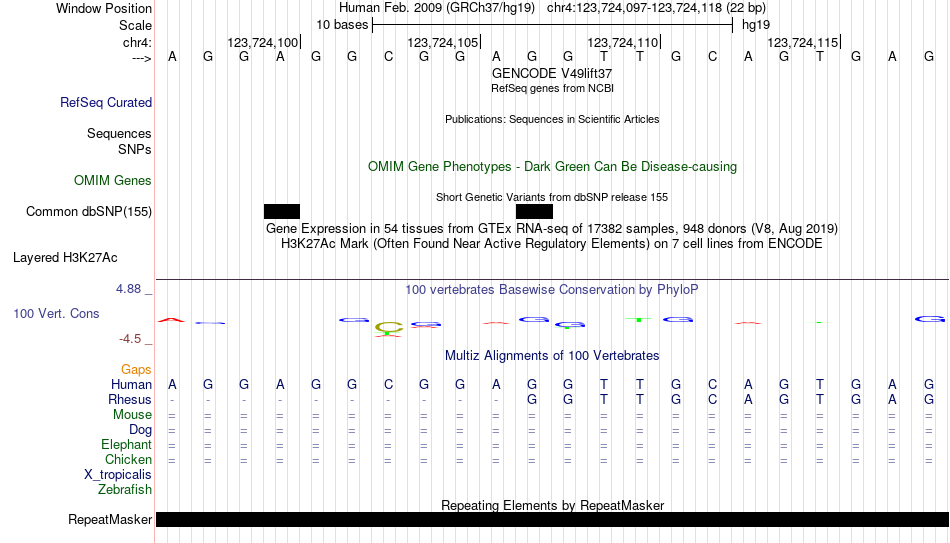Click the Layered H3K27Ac track label
Screen dimensions: 950x543
(x=65, y=258)
